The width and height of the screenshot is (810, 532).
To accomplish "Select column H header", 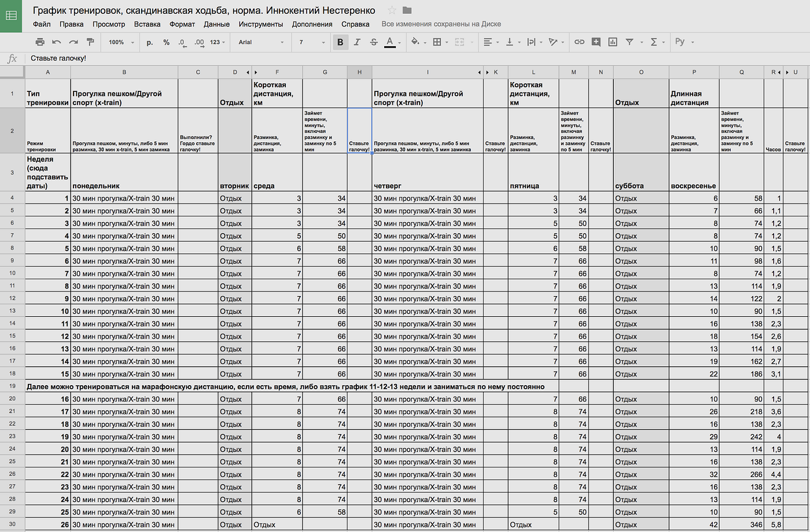I will tap(359, 72).
